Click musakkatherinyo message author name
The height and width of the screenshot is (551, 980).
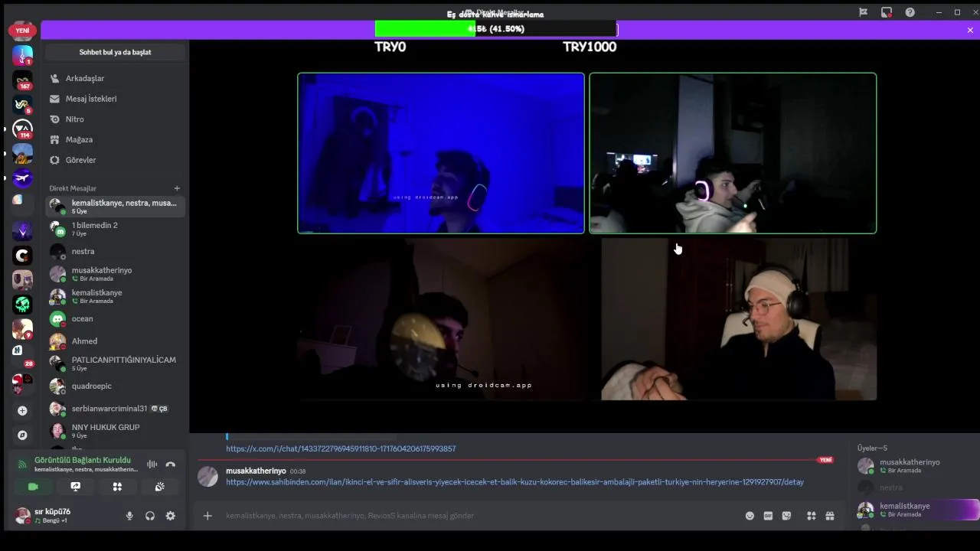click(x=256, y=471)
